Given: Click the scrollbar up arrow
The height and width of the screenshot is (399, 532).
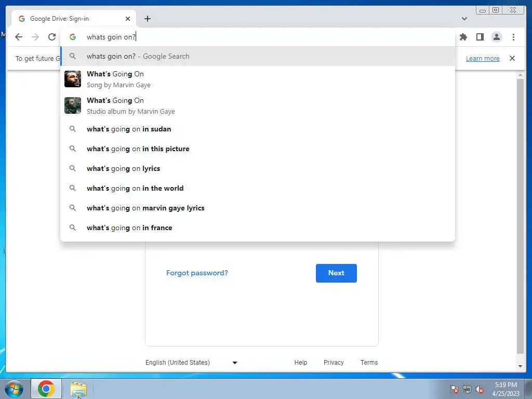Looking at the screenshot, I should pyautogui.click(x=520, y=75).
